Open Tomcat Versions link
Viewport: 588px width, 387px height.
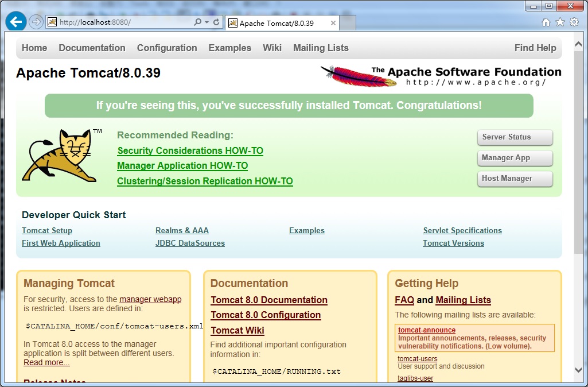click(x=453, y=243)
